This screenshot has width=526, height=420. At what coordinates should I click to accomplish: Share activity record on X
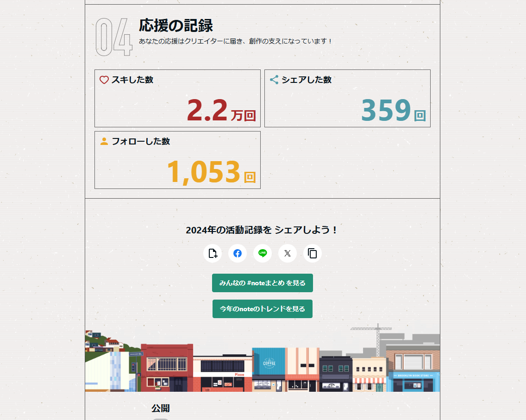point(288,253)
